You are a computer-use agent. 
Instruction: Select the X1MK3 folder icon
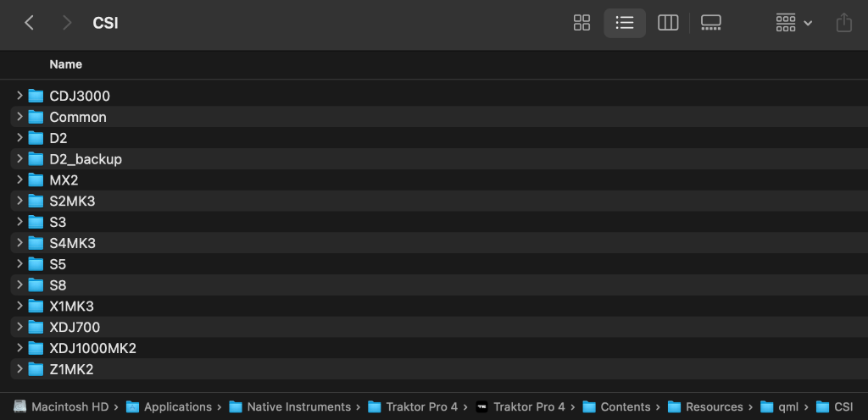pos(36,307)
